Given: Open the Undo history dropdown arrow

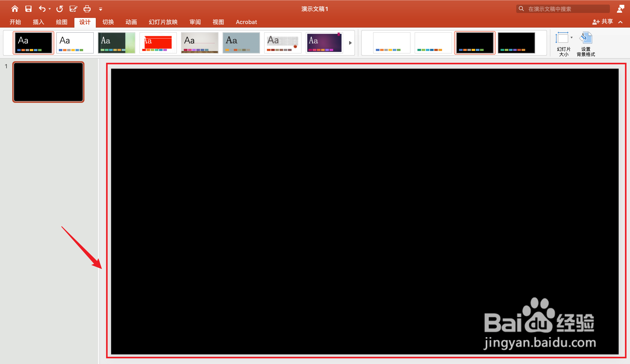Looking at the screenshot, I should [x=50, y=9].
